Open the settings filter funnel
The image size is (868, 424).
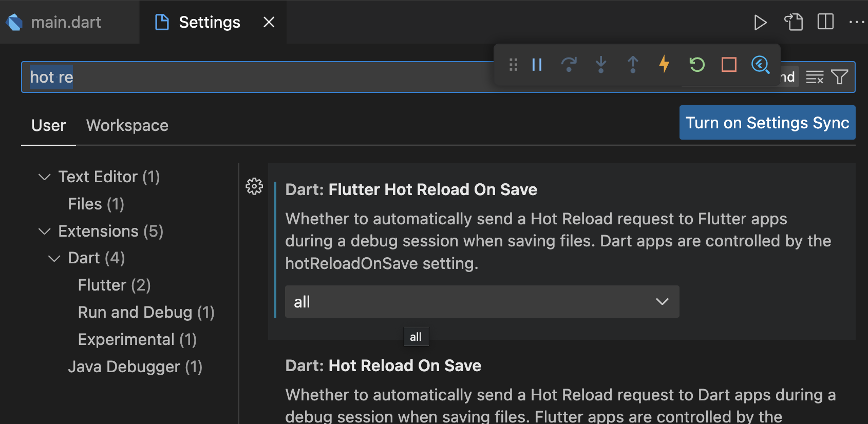[840, 77]
